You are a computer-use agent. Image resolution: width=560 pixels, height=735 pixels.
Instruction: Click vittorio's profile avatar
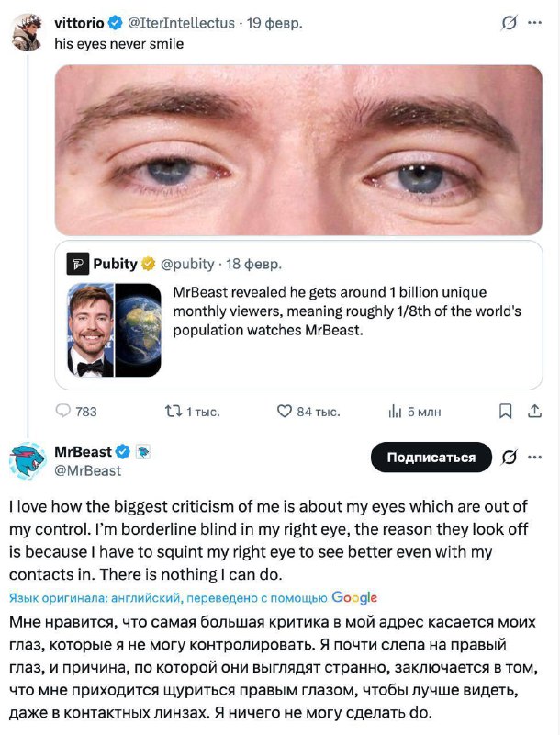[28, 32]
